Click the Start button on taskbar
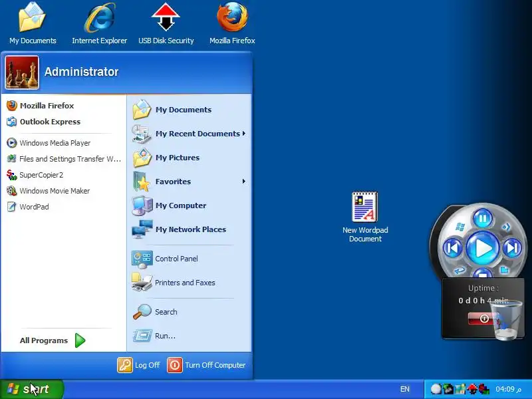The height and width of the screenshot is (399, 532). pos(31,389)
